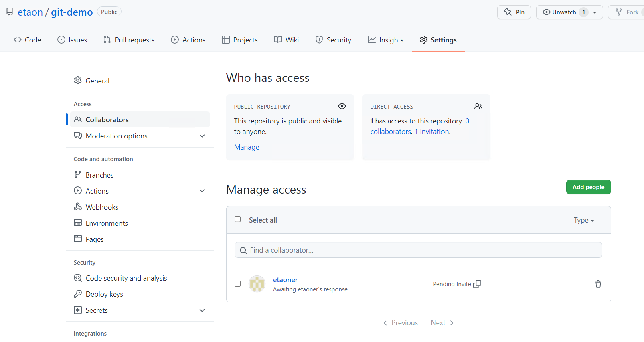Click the Next pagination button
The height and width of the screenshot is (342, 644).
pyautogui.click(x=442, y=323)
